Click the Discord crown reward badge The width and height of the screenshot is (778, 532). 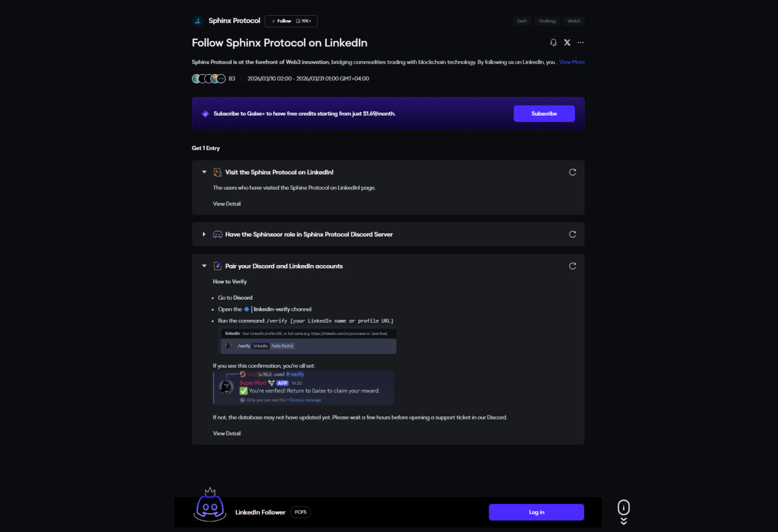click(210, 504)
